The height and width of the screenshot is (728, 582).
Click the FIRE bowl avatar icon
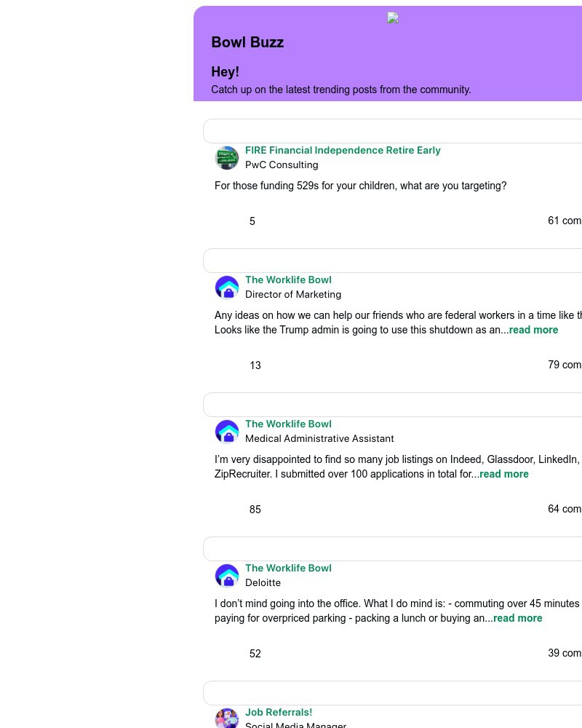click(x=227, y=158)
